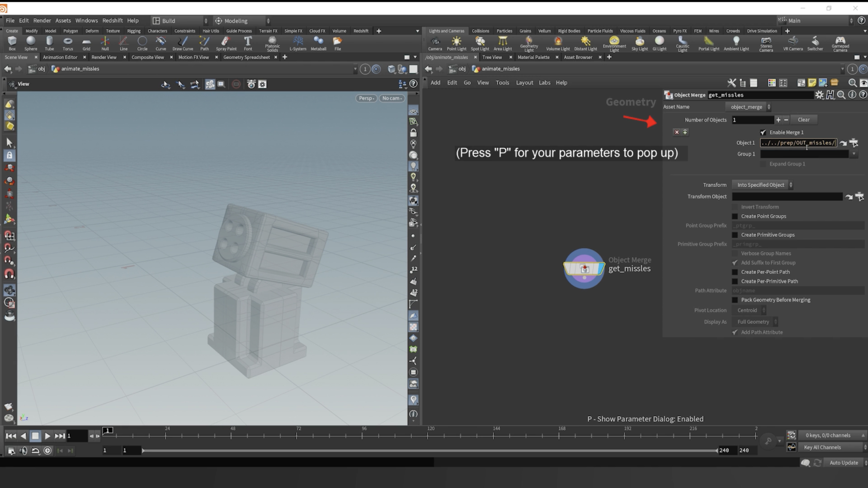This screenshot has height=488, width=868.
Task: Open the Auto Update dropdown
Action: (x=846, y=463)
